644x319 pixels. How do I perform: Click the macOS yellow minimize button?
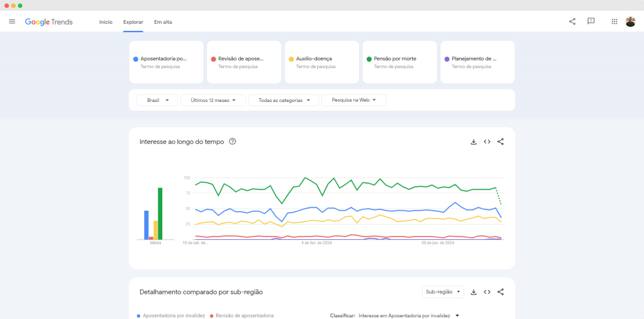[x=14, y=6]
